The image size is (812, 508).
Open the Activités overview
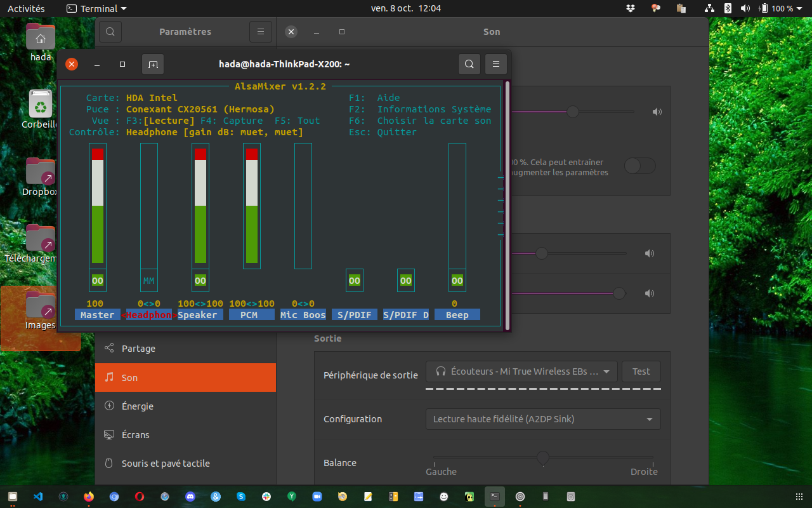[x=26, y=8]
